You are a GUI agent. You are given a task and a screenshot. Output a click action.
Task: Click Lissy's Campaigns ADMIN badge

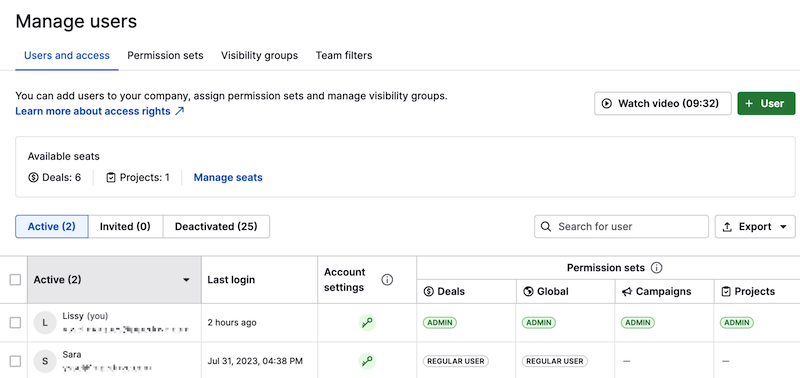pos(638,322)
